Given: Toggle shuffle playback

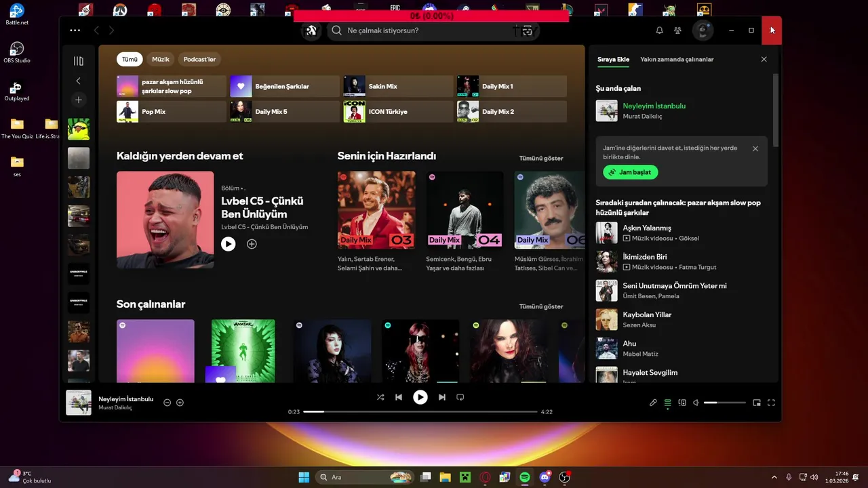Looking at the screenshot, I should tap(380, 397).
